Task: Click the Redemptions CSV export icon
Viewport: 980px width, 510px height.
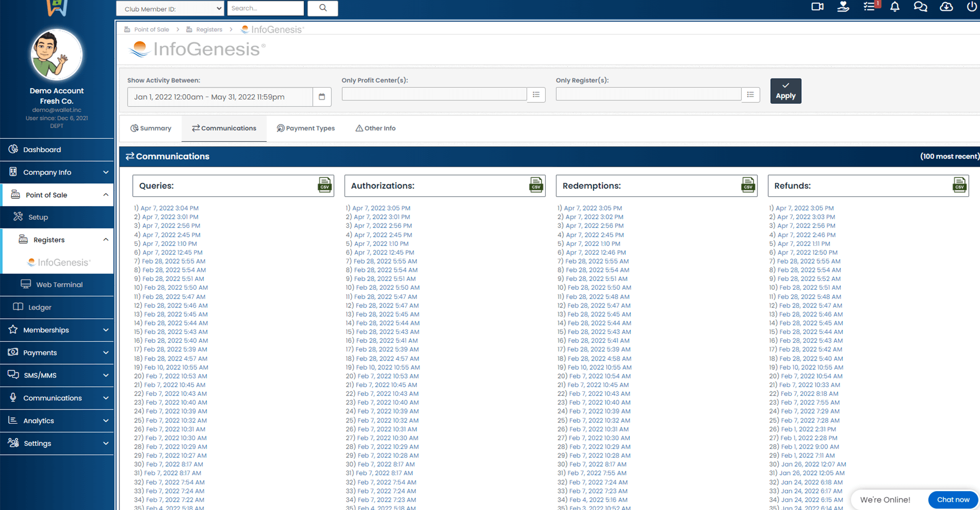Action: click(748, 185)
